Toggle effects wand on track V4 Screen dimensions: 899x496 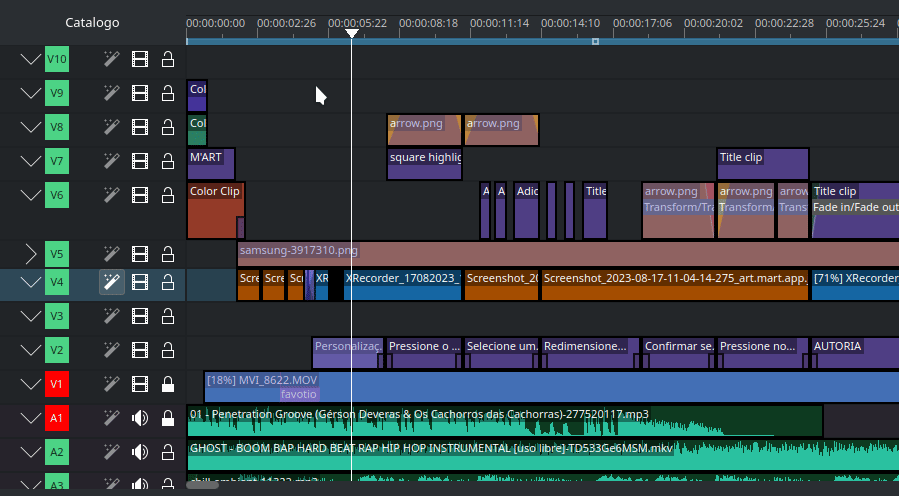[112, 283]
